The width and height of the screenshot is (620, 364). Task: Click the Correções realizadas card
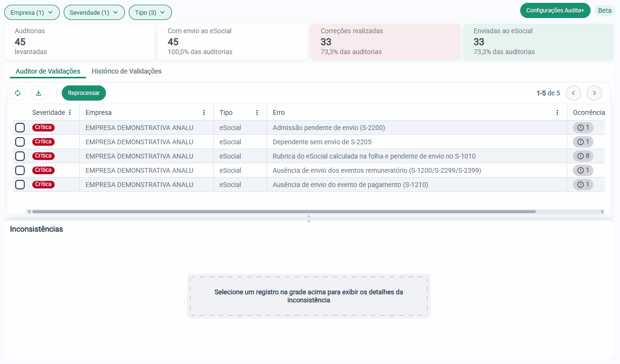[385, 42]
